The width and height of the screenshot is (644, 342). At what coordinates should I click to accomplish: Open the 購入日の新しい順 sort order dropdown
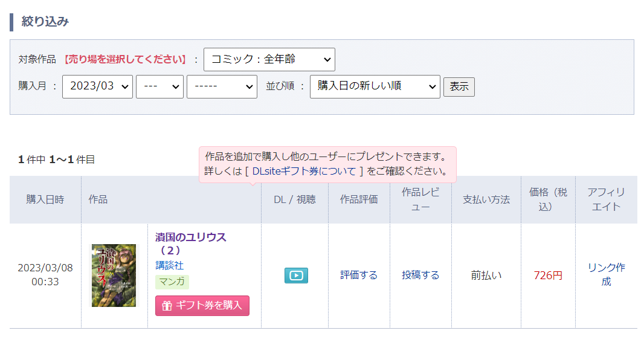click(375, 86)
